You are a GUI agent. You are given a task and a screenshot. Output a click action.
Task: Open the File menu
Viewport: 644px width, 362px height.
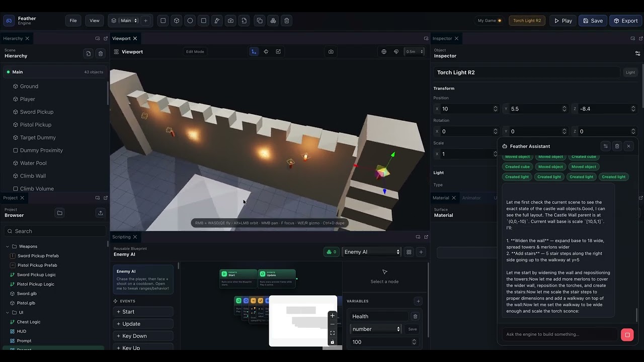click(x=73, y=21)
